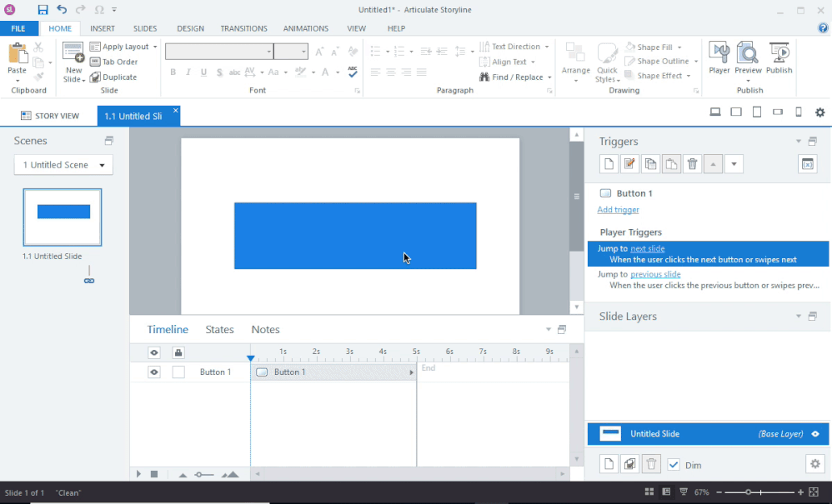The height and width of the screenshot is (504, 832).
Task: Create a new trigger in Triggers panel
Action: coord(609,164)
